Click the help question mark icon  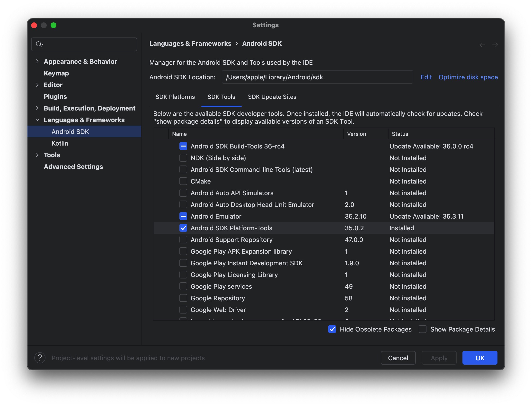pyautogui.click(x=40, y=358)
